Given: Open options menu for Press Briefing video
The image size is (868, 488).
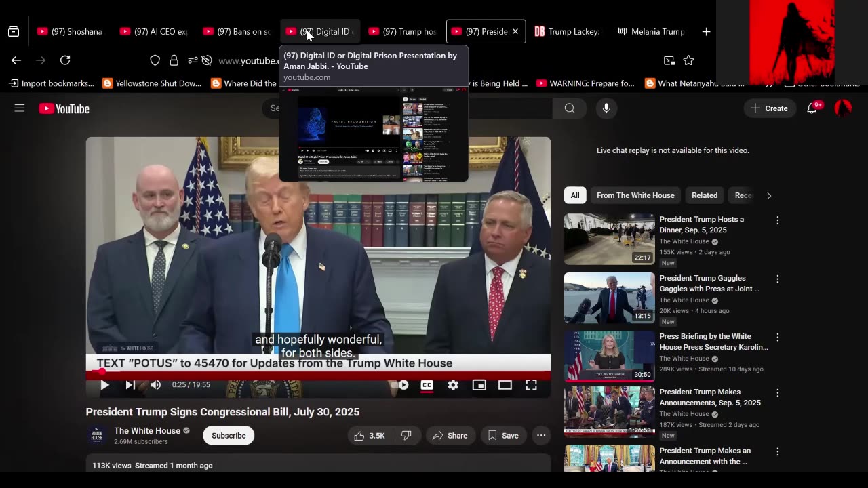Looking at the screenshot, I should point(778,338).
